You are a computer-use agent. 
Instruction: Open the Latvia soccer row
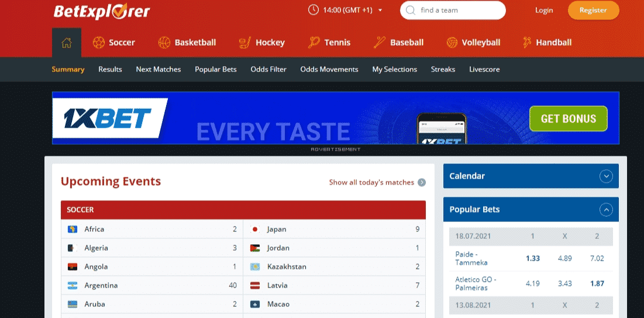(335, 286)
